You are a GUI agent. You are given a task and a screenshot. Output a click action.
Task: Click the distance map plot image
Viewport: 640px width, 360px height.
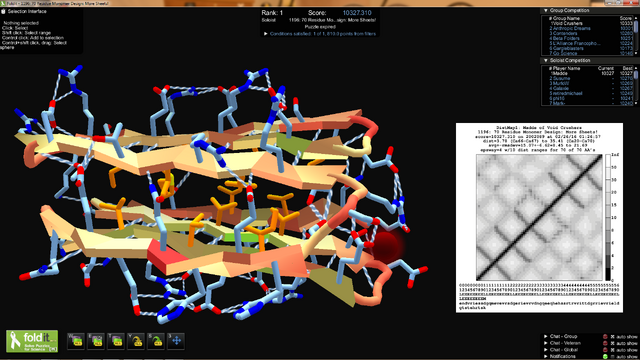point(539,218)
